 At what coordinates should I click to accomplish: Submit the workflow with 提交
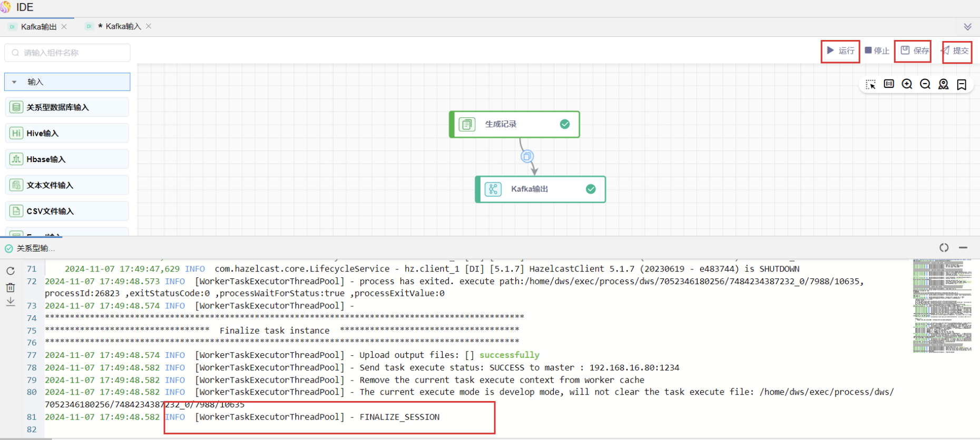956,51
